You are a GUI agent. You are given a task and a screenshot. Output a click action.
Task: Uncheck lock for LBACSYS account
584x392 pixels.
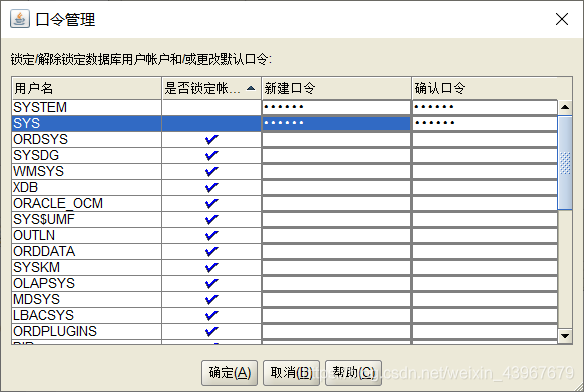(212, 316)
